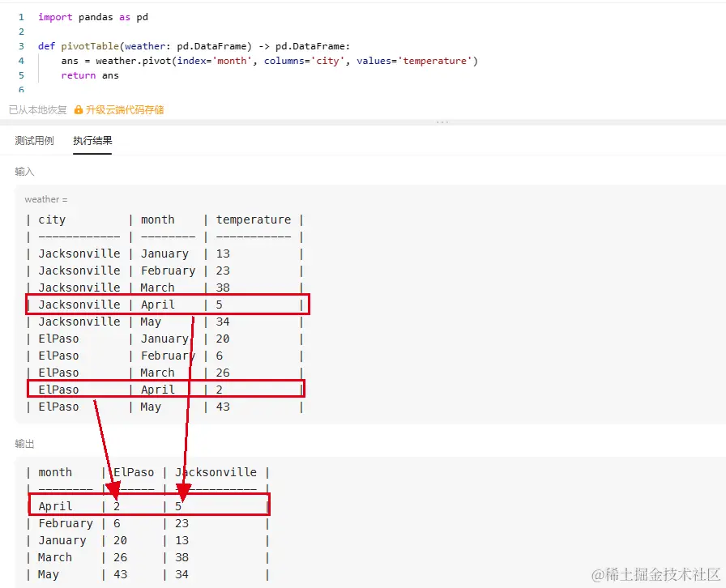Screen dimensions: 726x588
Task: Click code line number 5
Action: pyautogui.click(x=21, y=75)
